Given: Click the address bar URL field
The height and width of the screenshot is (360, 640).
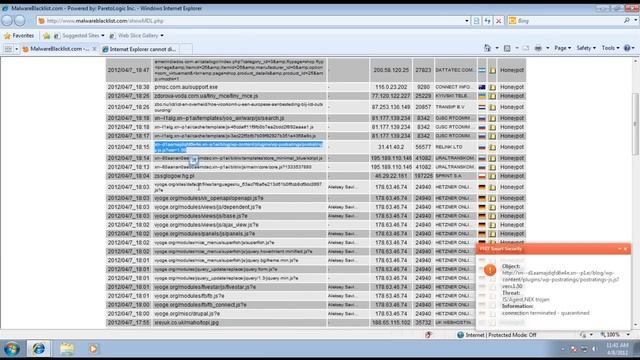Looking at the screenshot, I should coord(253,21).
